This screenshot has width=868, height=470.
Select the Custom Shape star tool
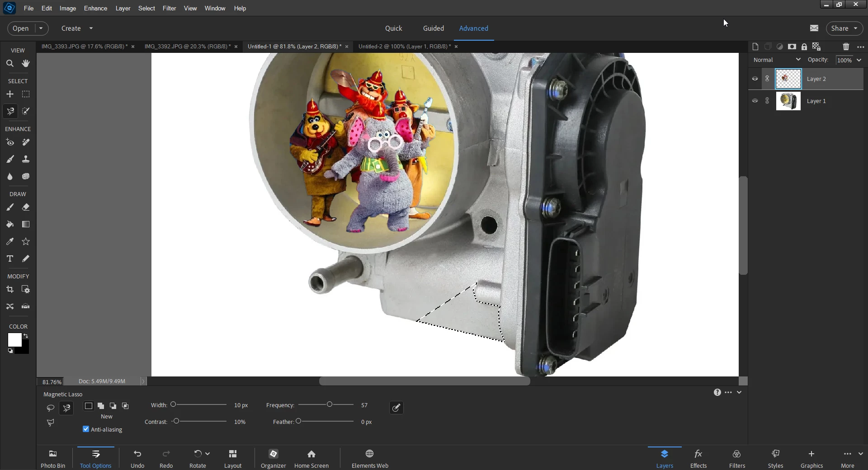pyautogui.click(x=26, y=242)
